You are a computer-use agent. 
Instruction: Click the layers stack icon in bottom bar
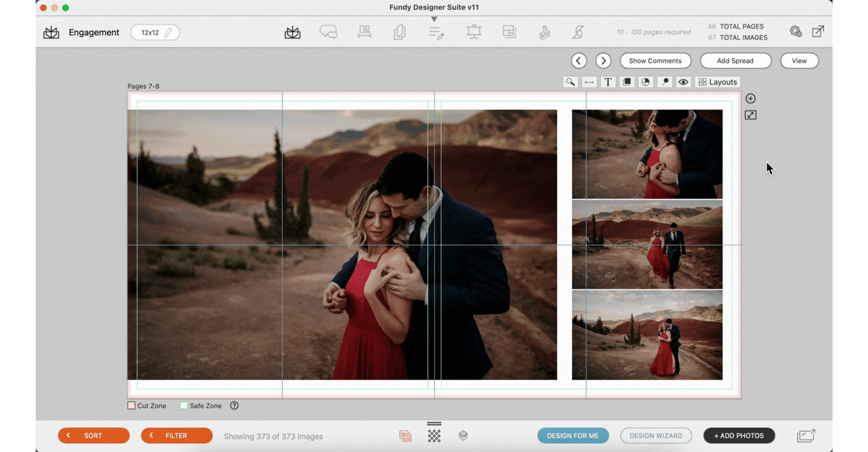point(463,436)
